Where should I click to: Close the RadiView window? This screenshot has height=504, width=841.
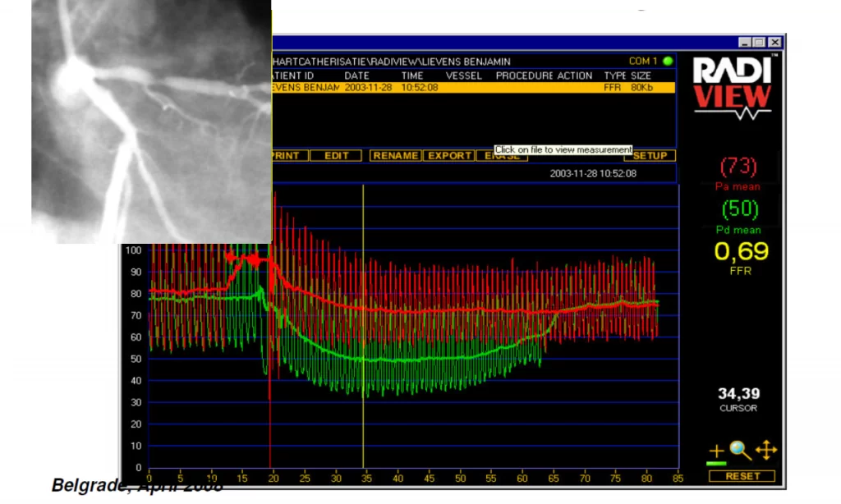coord(774,43)
